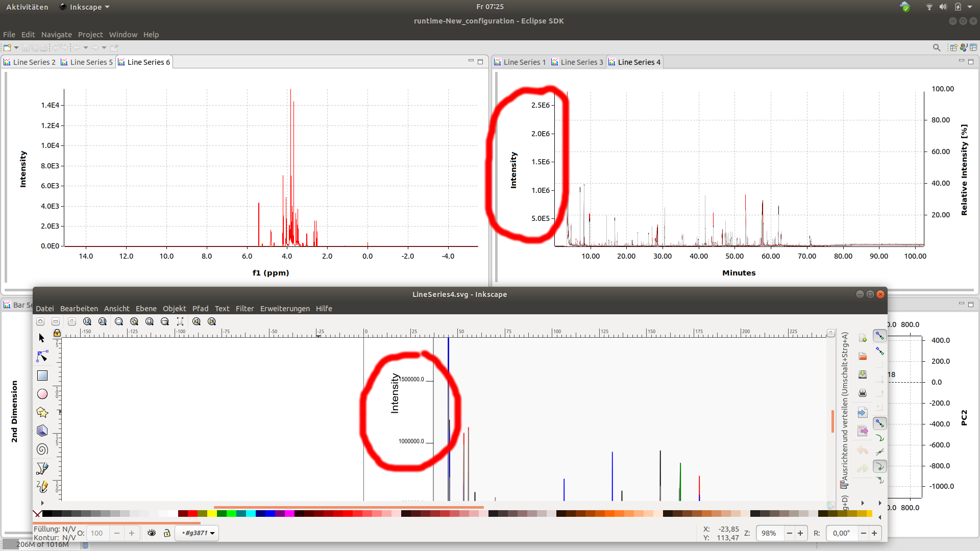Toggle layer visibility eye icon
Image resolution: width=980 pixels, height=551 pixels.
[x=152, y=533]
